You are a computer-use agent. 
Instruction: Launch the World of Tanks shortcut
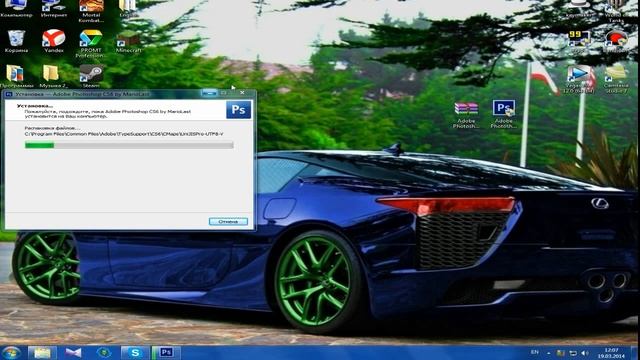[616, 11]
